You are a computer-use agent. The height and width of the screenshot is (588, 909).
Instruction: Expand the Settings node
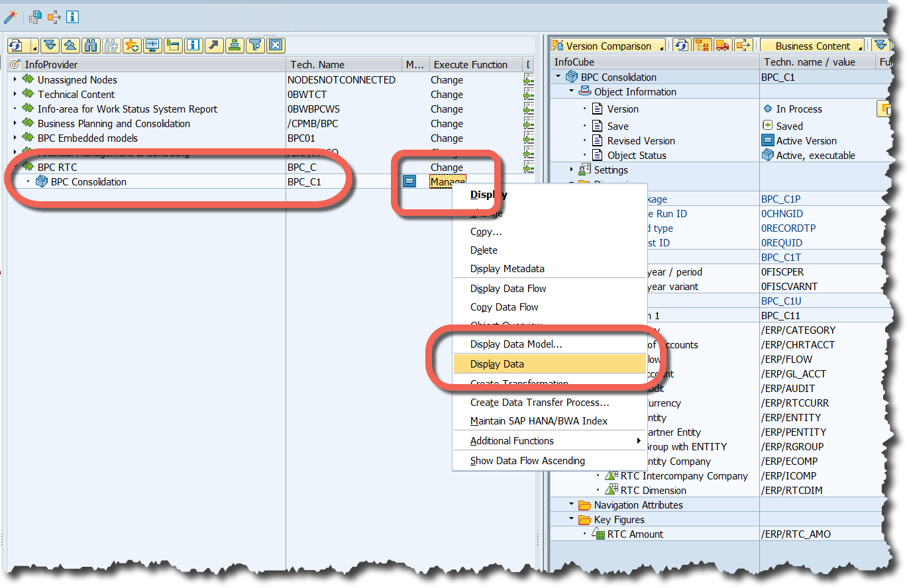click(572, 170)
